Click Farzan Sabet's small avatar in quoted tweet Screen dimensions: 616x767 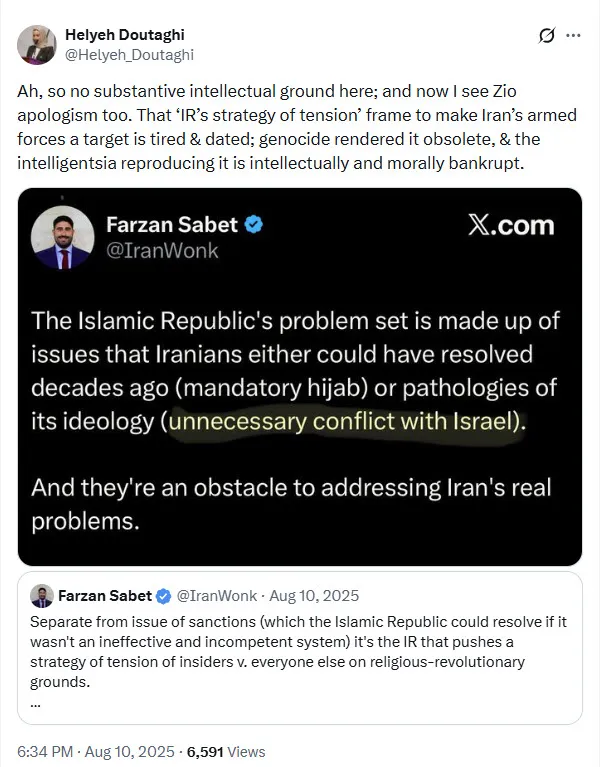(41, 596)
